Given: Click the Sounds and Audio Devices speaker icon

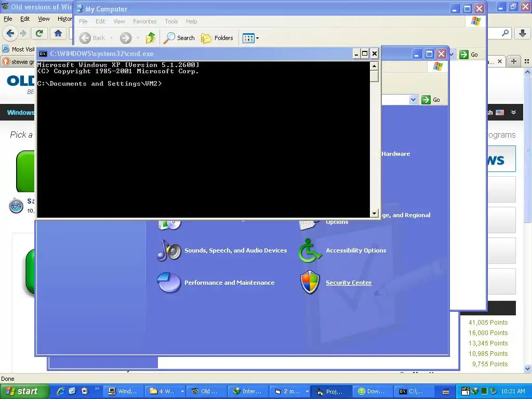Looking at the screenshot, I should [169, 250].
